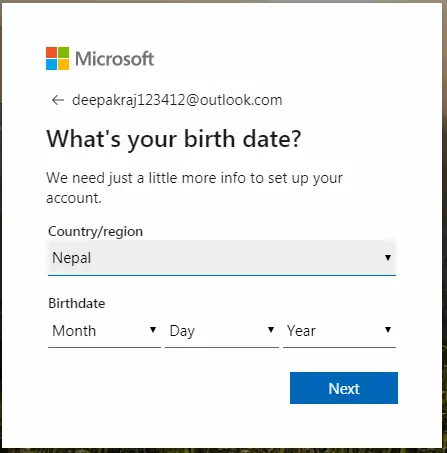Screen dimensions: 447x453
Task: Expand the Month birthdate dropdown
Action: pos(104,331)
